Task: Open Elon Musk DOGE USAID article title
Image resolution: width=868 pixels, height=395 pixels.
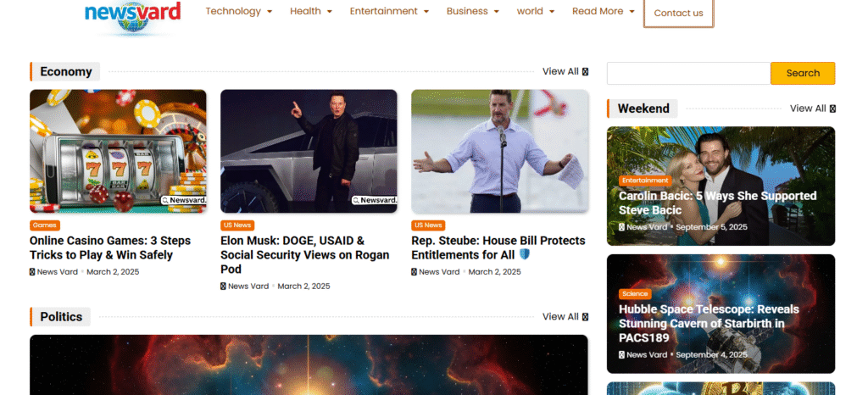Action: point(305,255)
